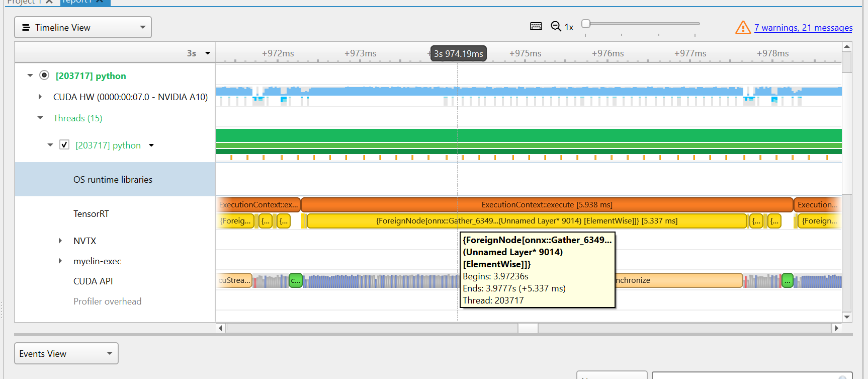Open the Events View dropdown
This screenshot has height=379, width=868.
[x=66, y=353]
